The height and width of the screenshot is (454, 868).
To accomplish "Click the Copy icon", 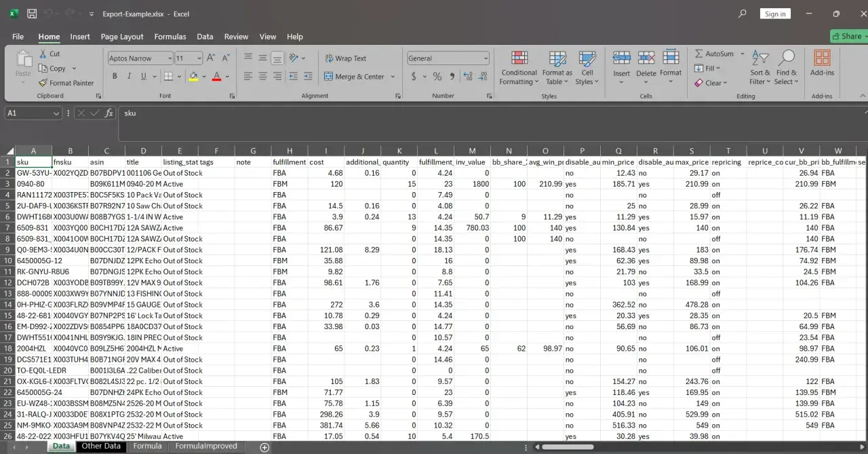I will tap(43, 69).
